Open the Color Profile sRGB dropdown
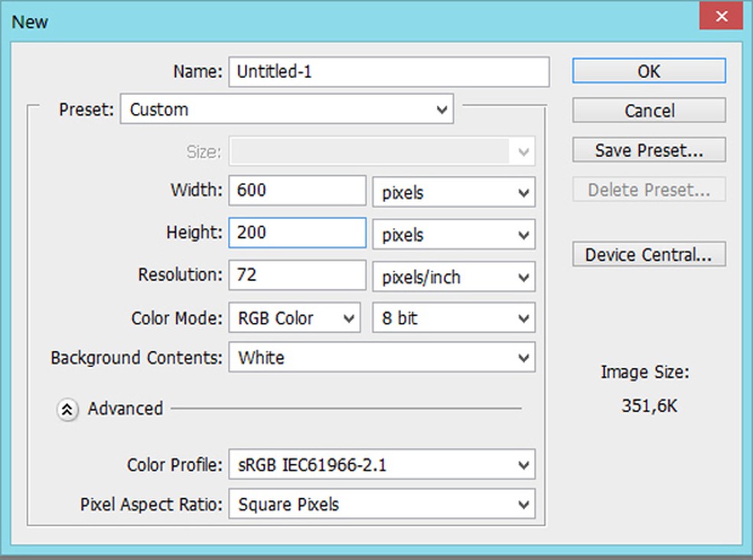The height and width of the screenshot is (560, 753). coord(381,464)
